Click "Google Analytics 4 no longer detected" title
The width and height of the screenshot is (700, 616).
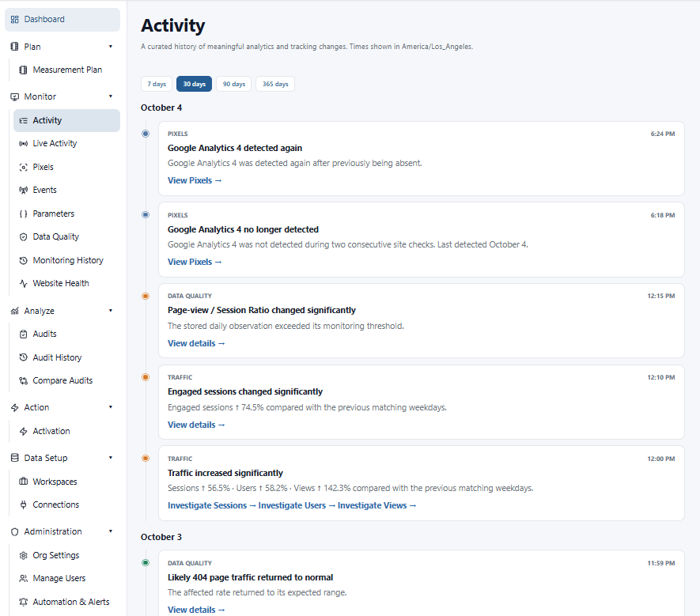click(244, 229)
